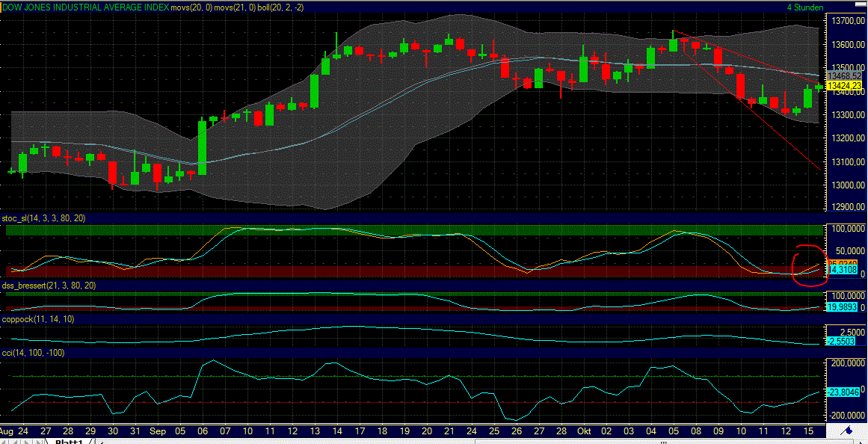The width and height of the screenshot is (868, 444).
Task: Click the tall green candlestick above Sep 13
Action: (x=315, y=91)
